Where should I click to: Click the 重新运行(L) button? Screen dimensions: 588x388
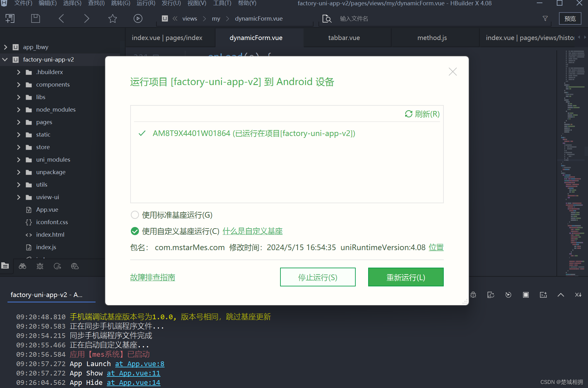point(406,277)
